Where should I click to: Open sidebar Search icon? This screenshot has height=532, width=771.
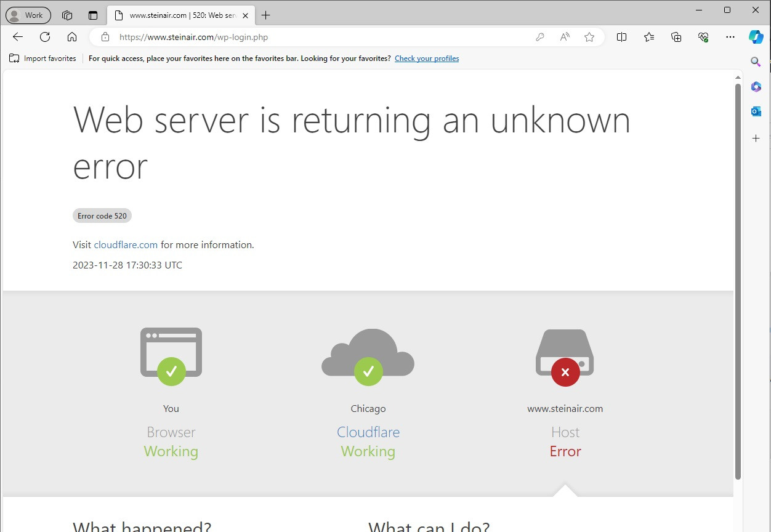coord(756,62)
